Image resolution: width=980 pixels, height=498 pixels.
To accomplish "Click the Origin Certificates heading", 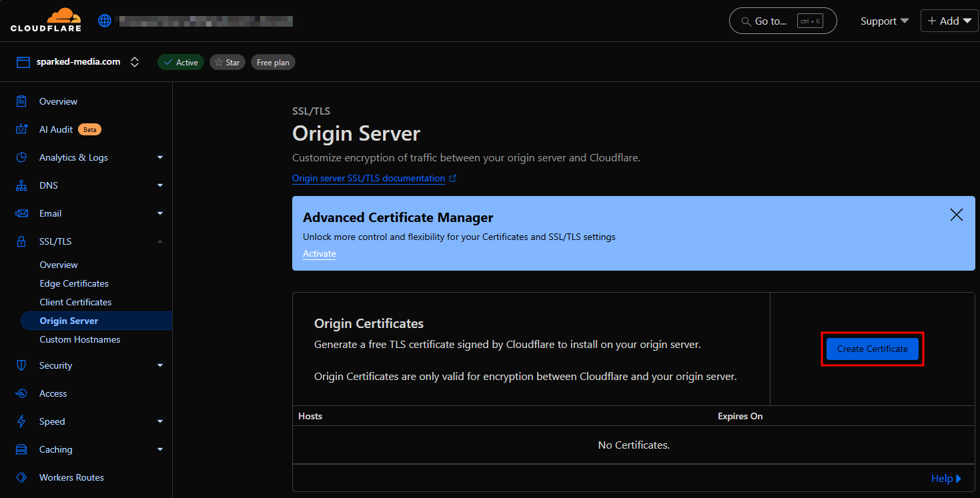I will point(369,323).
